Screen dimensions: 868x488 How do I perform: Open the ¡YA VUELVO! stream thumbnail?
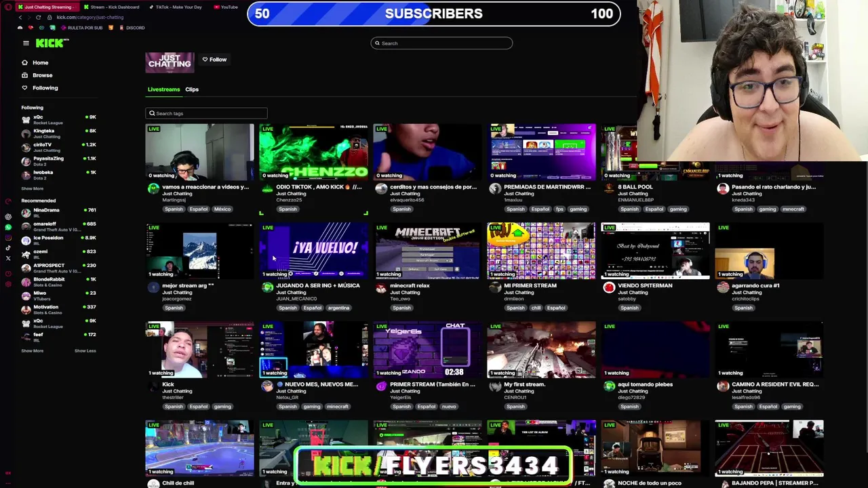313,250
